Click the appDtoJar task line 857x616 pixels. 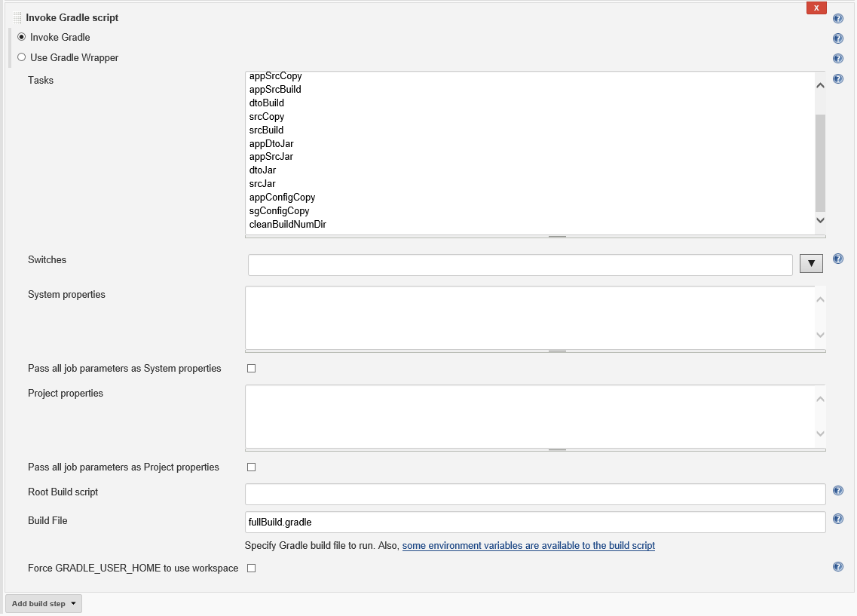coord(271,144)
